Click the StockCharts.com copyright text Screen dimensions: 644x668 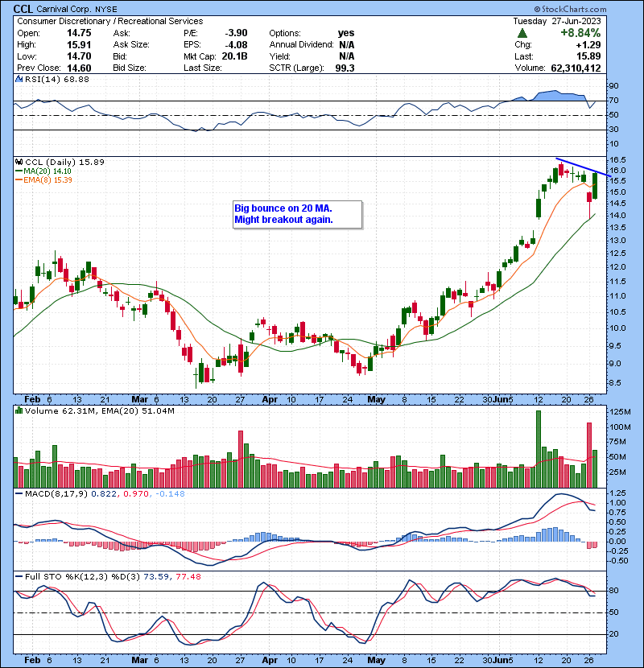570,9
